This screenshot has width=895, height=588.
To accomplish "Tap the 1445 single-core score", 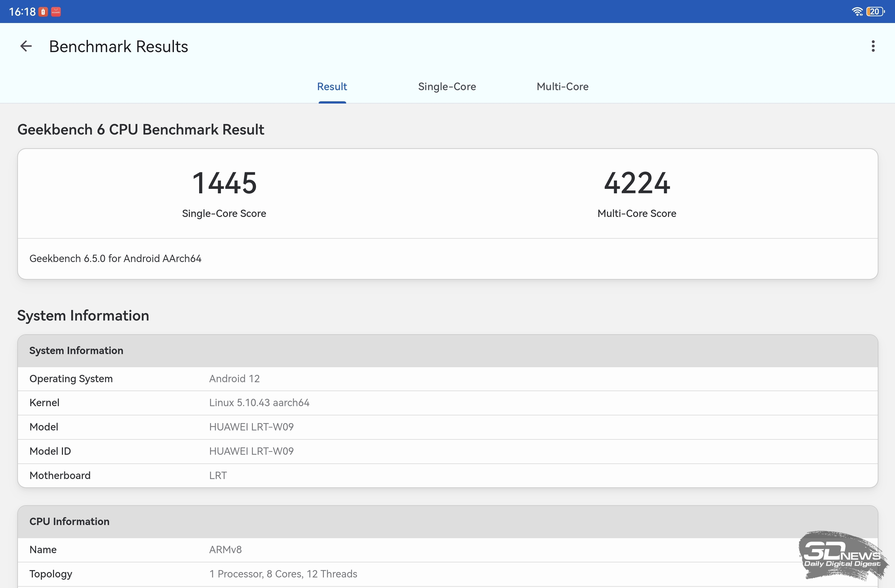I will pyautogui.click(x=224, y=183).
